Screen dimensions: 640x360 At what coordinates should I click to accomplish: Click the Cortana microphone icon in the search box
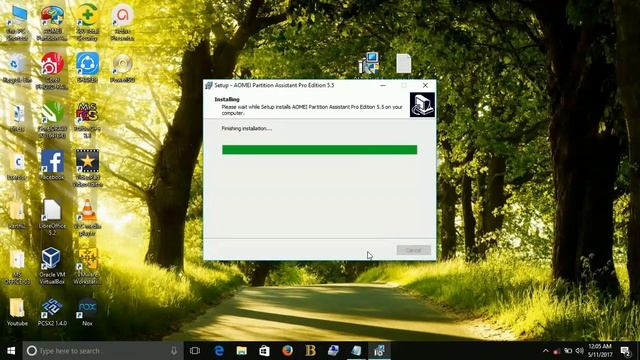174,351
